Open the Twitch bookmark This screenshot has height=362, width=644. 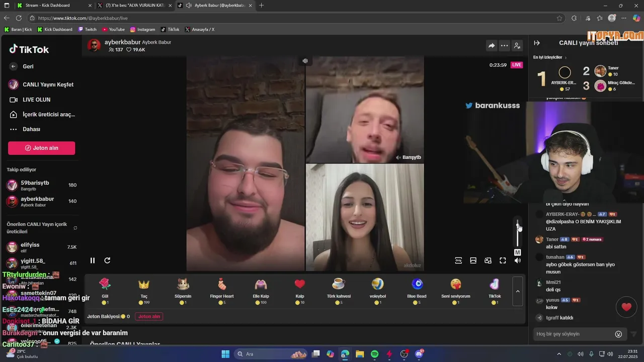point(88,29)
